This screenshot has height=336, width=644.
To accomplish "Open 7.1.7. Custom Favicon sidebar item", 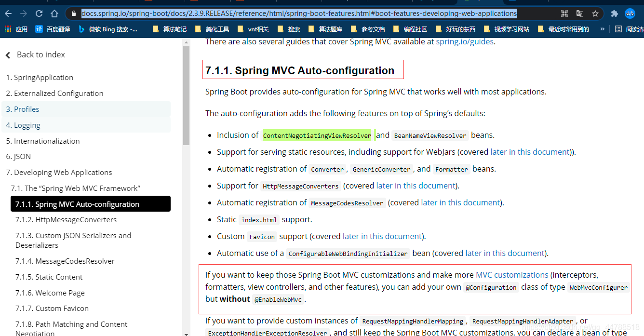I will coord(52,309).
